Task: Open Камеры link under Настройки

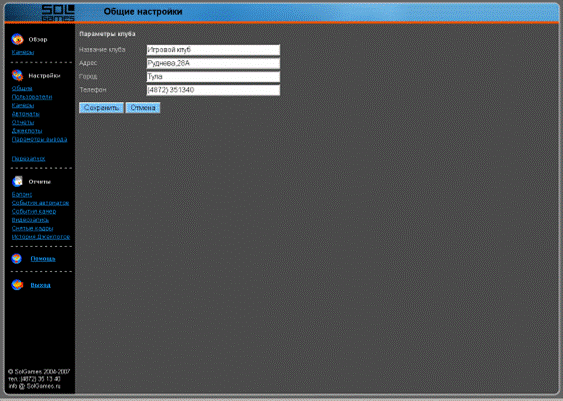Action: (x=23, y=106)
